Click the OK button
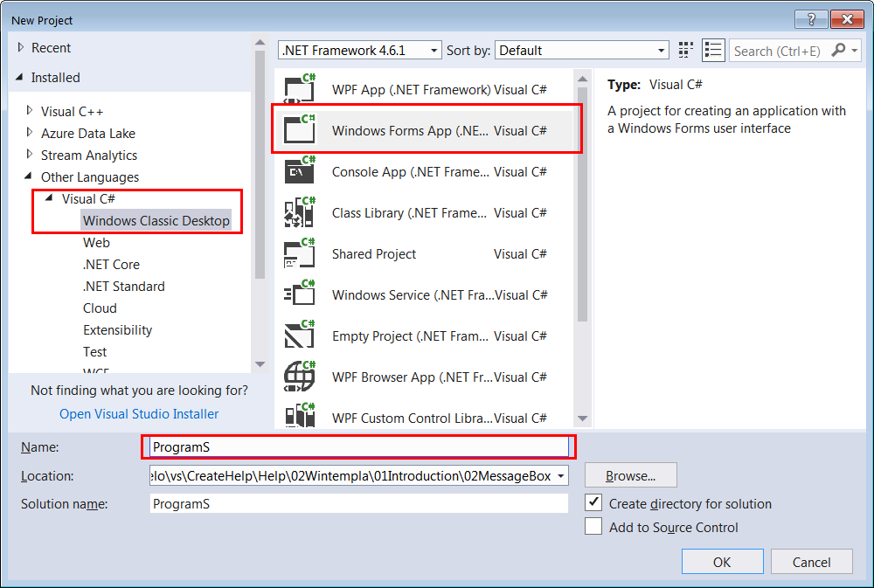This screenshot has width=874, height=588. click(723, 561)
